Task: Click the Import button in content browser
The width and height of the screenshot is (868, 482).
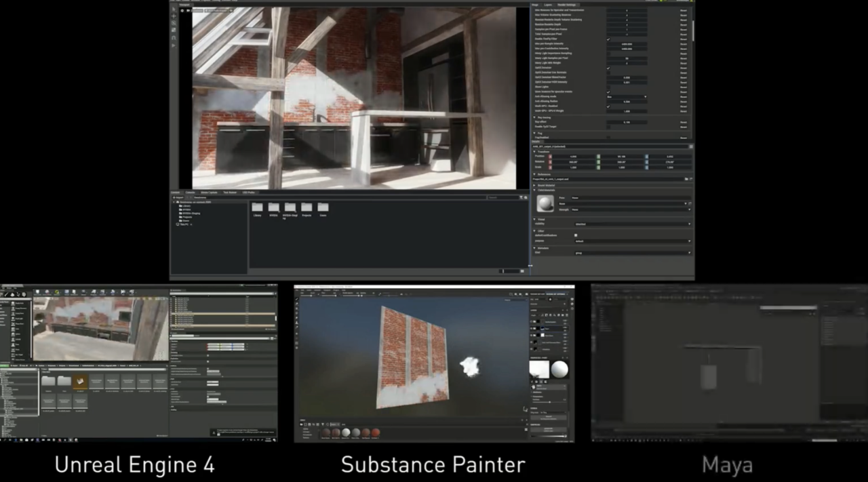Action: click(x=178, y=197)
